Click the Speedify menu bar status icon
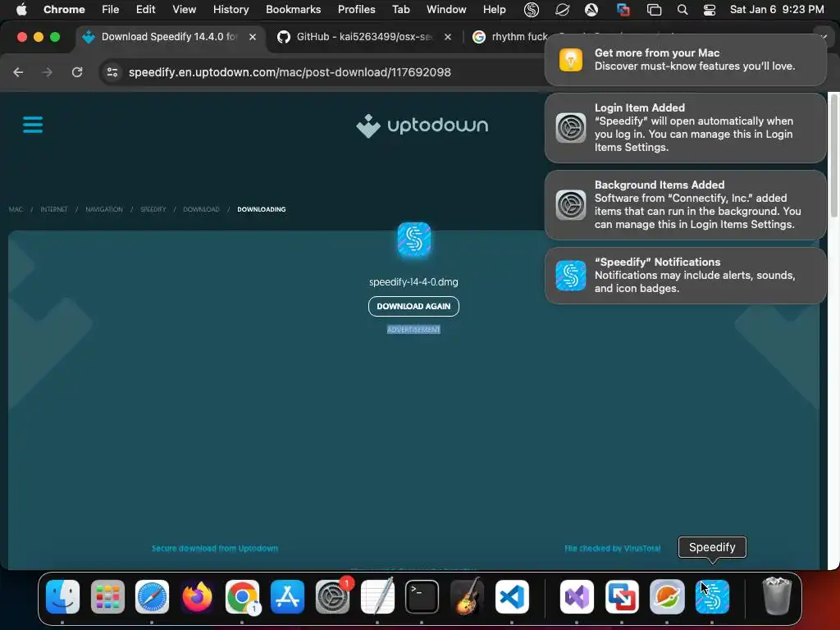Screen dimensions: 840x630 pyautogui.click(x=531, y=9)
